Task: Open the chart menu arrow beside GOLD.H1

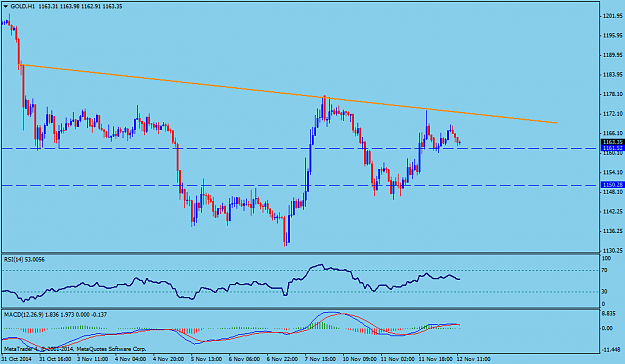Action: (6, 7)
